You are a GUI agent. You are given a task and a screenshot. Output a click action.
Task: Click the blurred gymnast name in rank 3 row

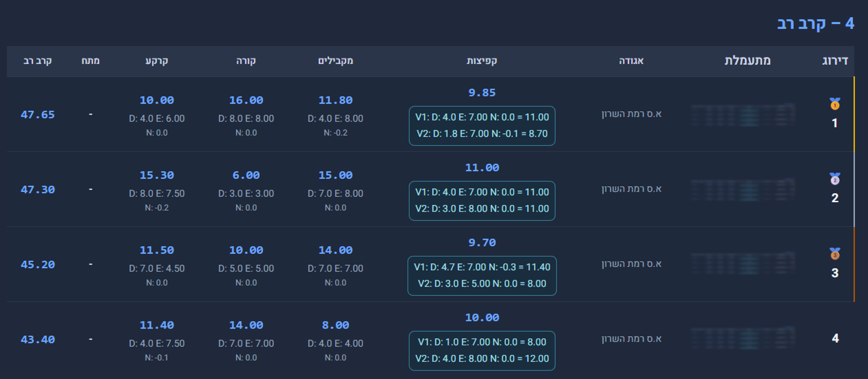point(743,263)
